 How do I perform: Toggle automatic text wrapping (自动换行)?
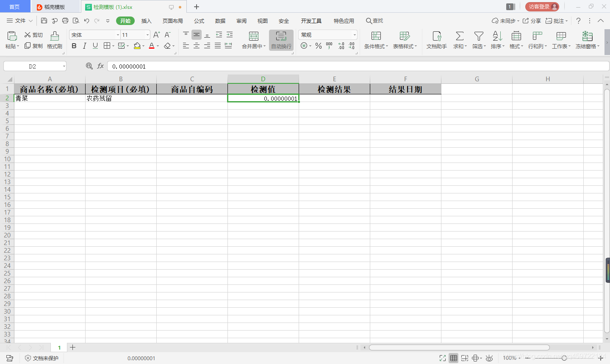click(280, 40)
